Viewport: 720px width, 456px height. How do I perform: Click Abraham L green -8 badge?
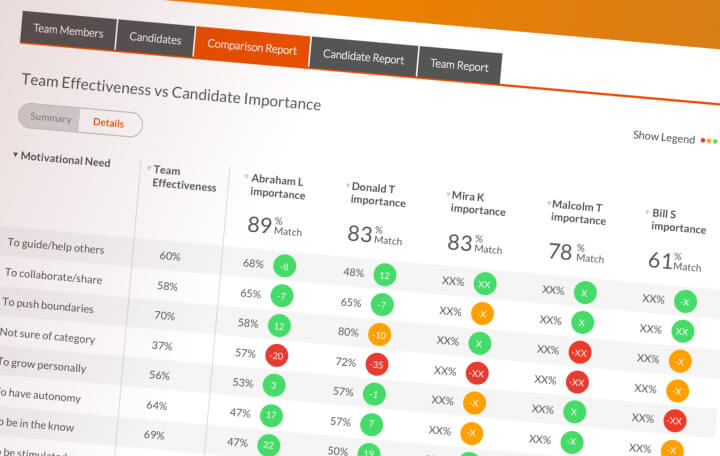pos(284,266)
